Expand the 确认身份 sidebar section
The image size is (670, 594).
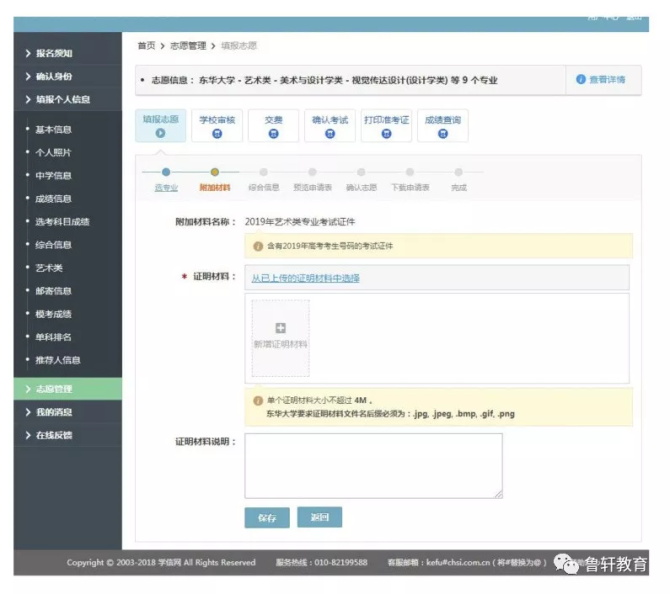click(68, 76)
